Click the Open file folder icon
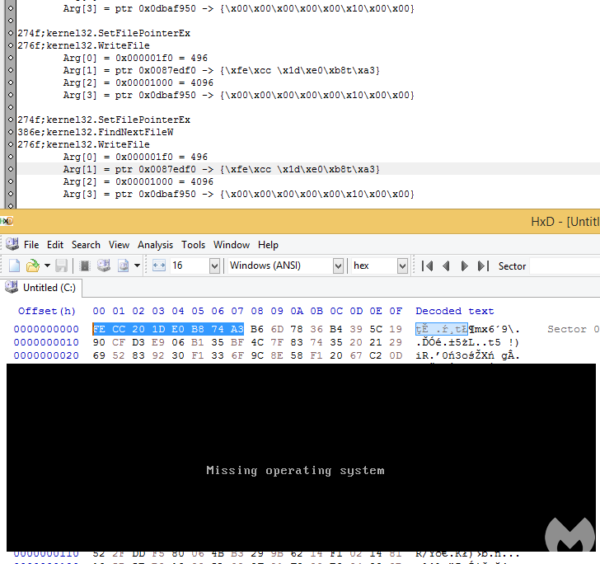 (x=33, y=265)
